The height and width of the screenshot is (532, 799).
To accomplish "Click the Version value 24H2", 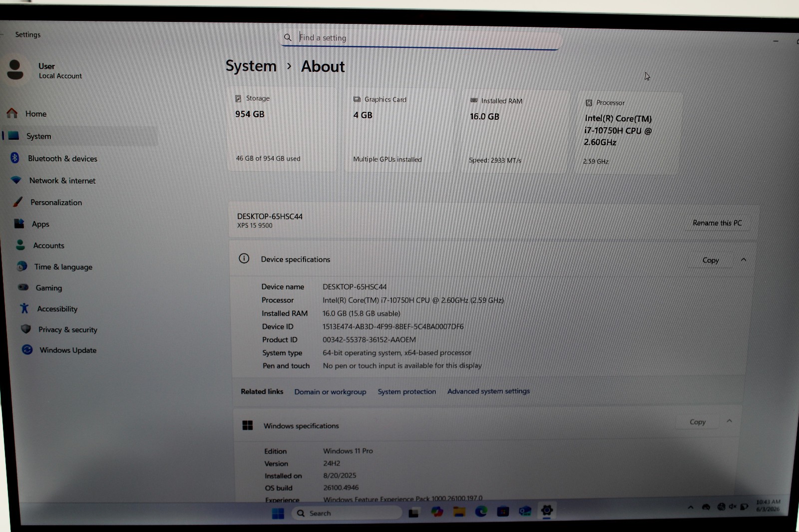I will (332, 463).
